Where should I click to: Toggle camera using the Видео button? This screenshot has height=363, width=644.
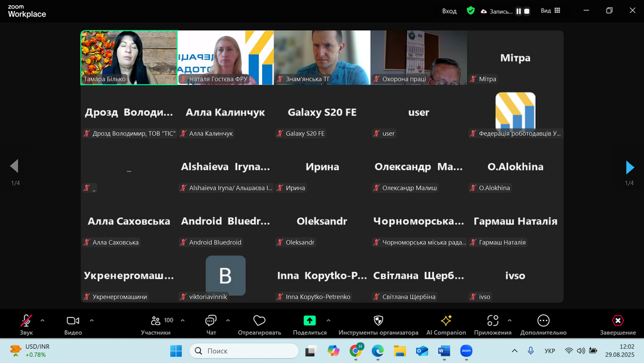pyautogui.click(x=73, y=321)
